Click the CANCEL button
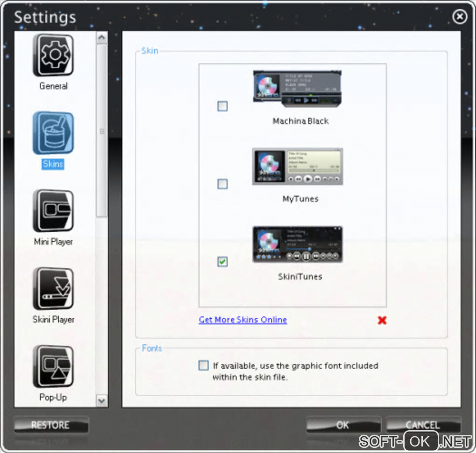This screenshot has height=453, width=476. click(423, 425)
